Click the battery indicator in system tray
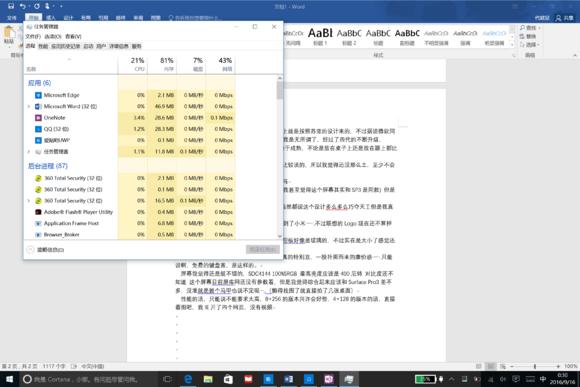The image size is (580, 387). pyautogui.click(x=425, y=379)
